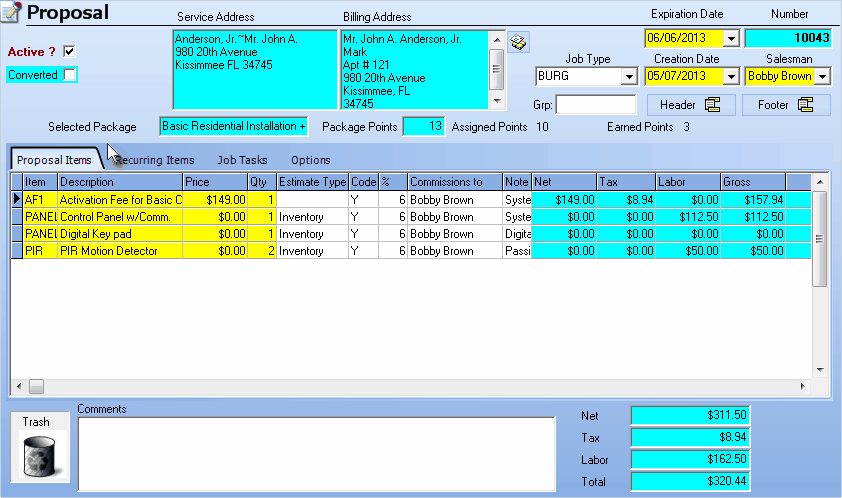Click the Note column header
The height and width of the screenshot is (498, 842).
point(517,182)
